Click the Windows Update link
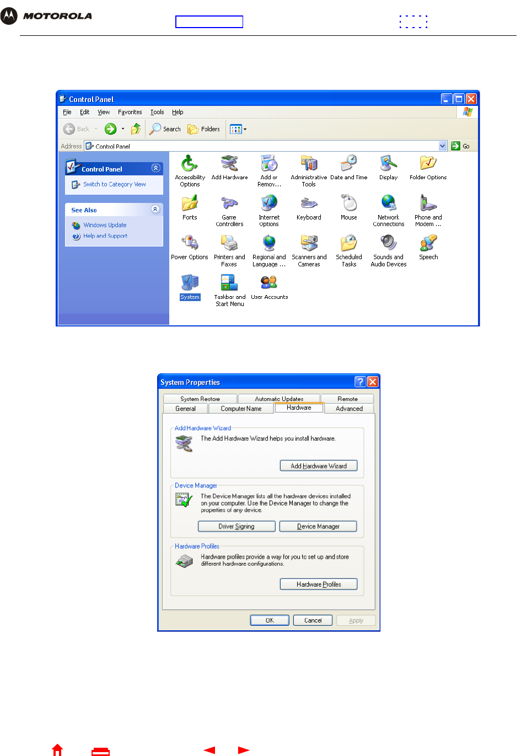This screenshot has height=756, width=532. coord(105,225)
